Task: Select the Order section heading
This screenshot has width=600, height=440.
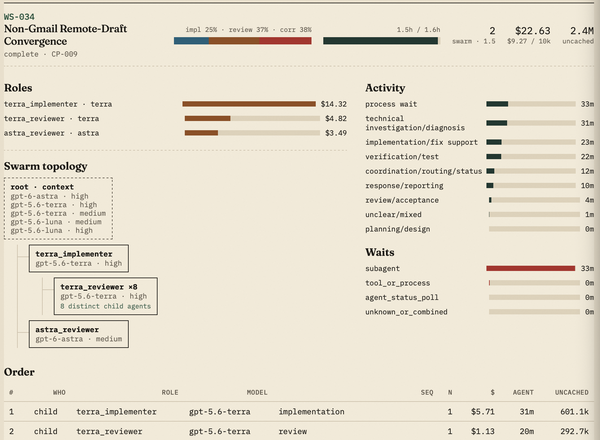Action: (x=19, y=372)
